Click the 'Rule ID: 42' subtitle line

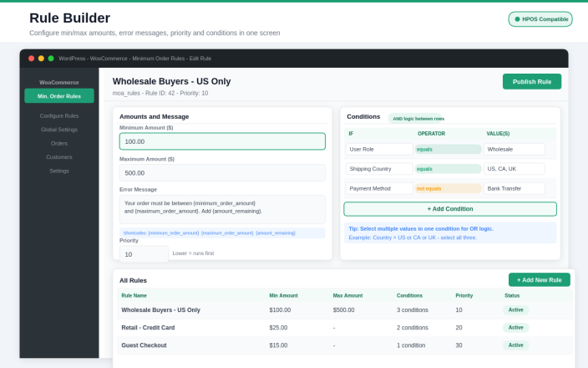160,93
